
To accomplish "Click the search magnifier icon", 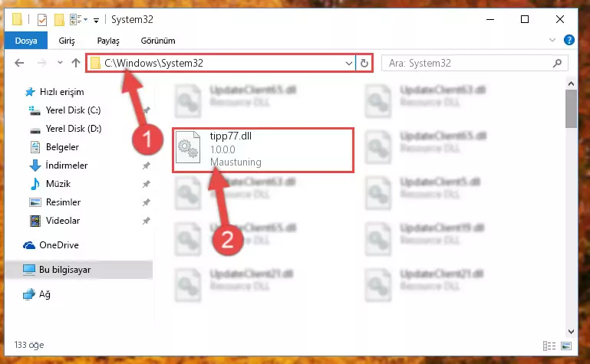I will 557,63.
